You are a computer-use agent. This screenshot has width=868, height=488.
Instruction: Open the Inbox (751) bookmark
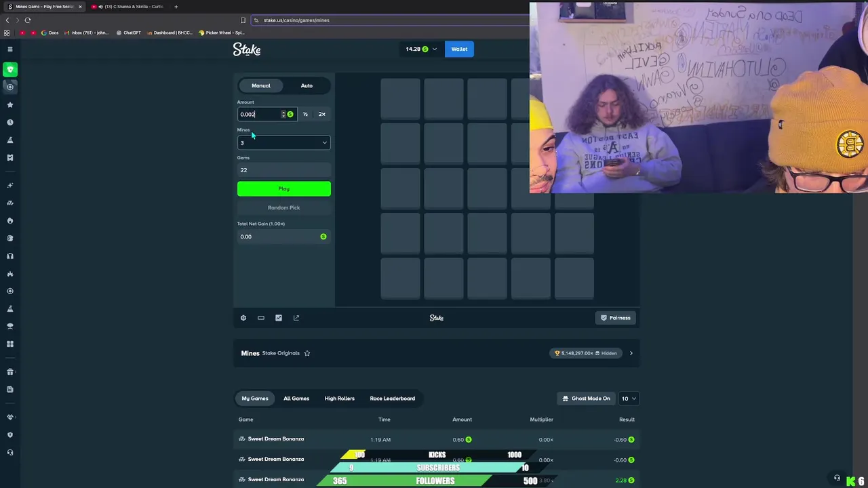[86, 33]
